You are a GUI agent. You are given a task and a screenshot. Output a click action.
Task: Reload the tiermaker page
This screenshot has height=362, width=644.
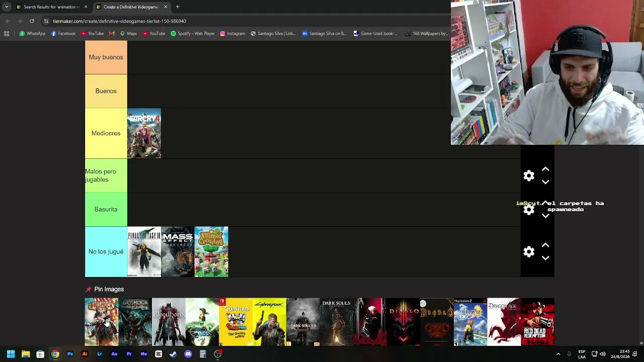click(32, 21)
